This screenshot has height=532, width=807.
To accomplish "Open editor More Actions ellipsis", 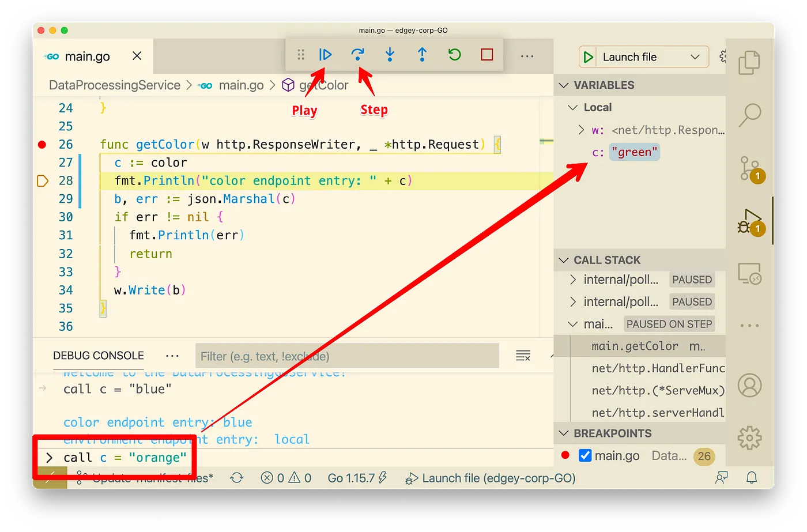I will click(527, 56).
